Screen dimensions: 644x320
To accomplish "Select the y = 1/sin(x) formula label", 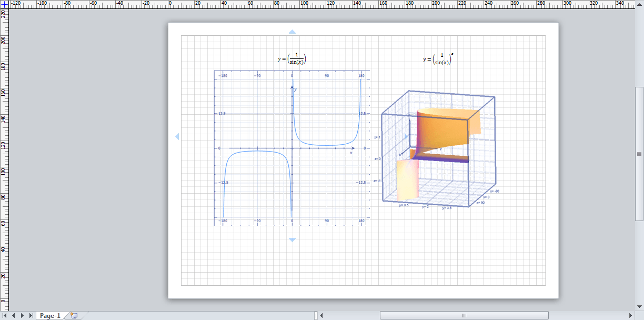I will click(292, 59).
